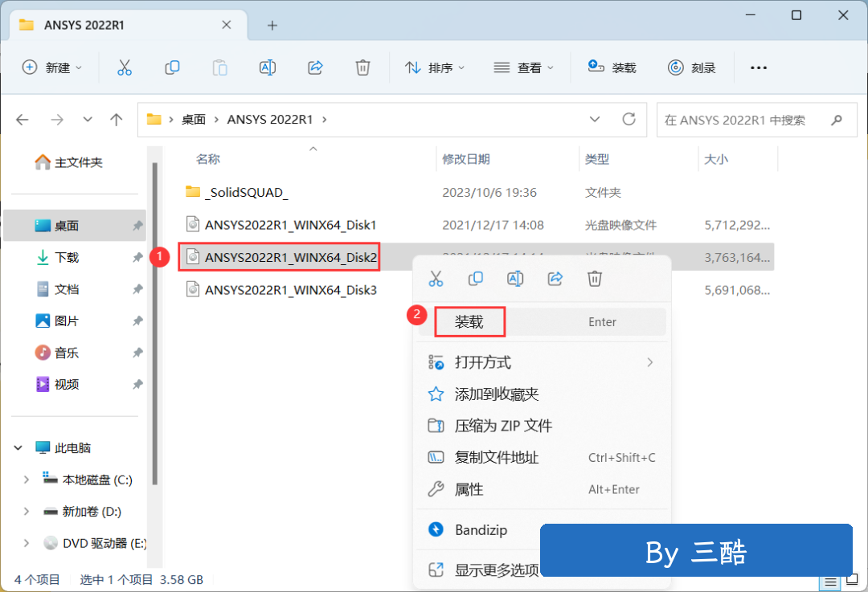Click the search box for ANSYS 2022R1
868x592 pixels.
(757, 120)
